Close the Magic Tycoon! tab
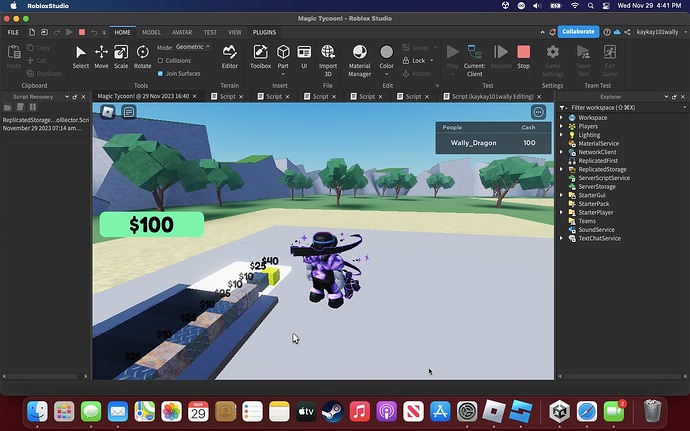Screen dimensions: 690x431 [x=195, y=96]
